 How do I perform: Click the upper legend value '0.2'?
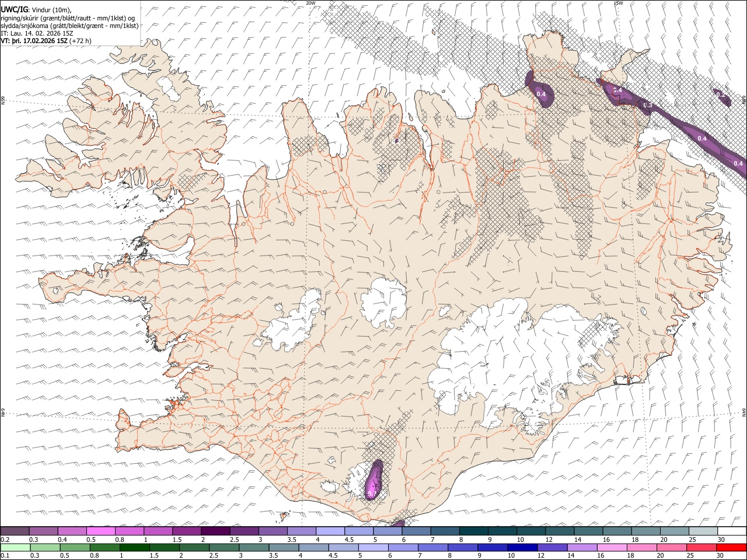[x=5, y=540]
